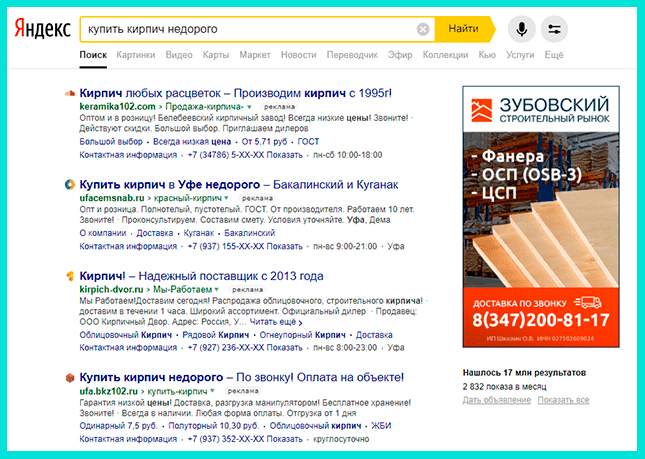This screenshot has height=459, width=645.
Task: Expand the dropdown arrow after ufacemsnab.ru URL
Action: (227, 198)
